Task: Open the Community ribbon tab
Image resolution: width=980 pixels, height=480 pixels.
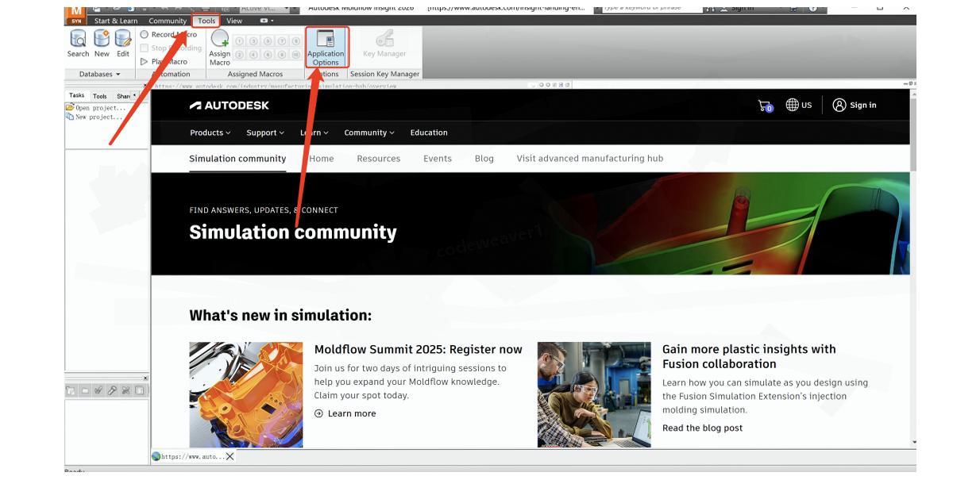Action: click(168, 21)
